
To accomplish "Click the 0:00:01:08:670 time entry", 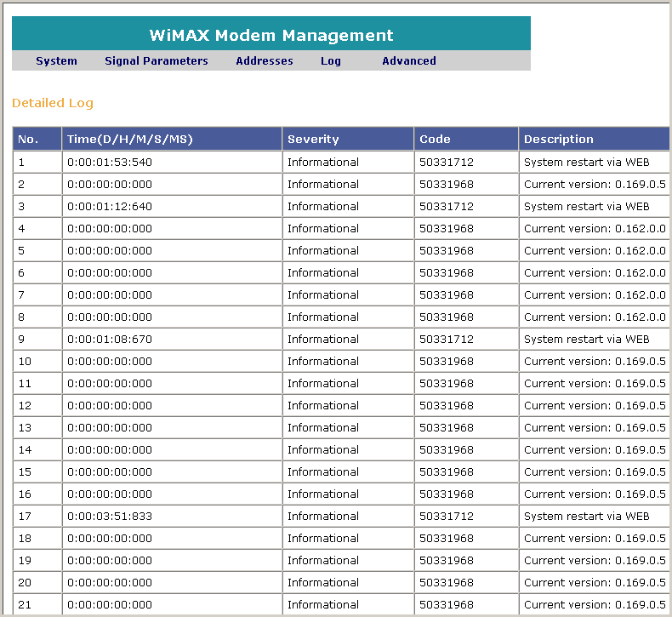I will coord(110,339).
